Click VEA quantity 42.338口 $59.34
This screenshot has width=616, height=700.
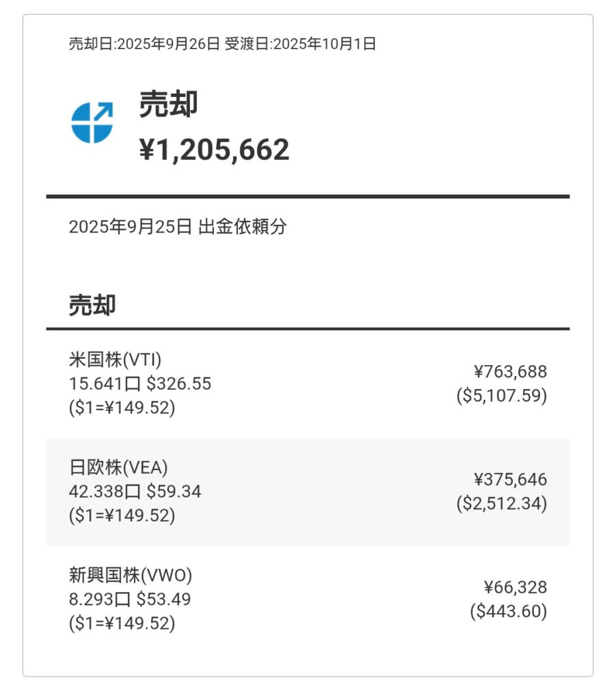[x=135, y=492]
